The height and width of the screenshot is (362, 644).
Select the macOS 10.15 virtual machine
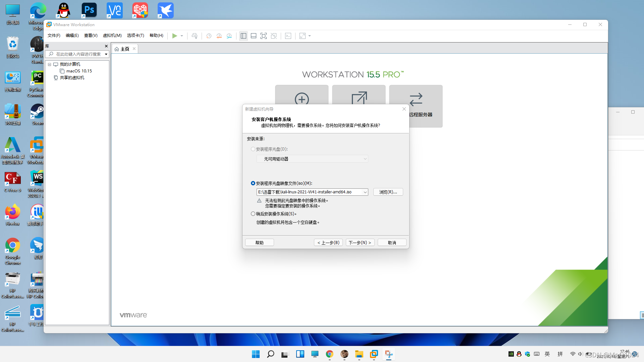click(76, 71)
